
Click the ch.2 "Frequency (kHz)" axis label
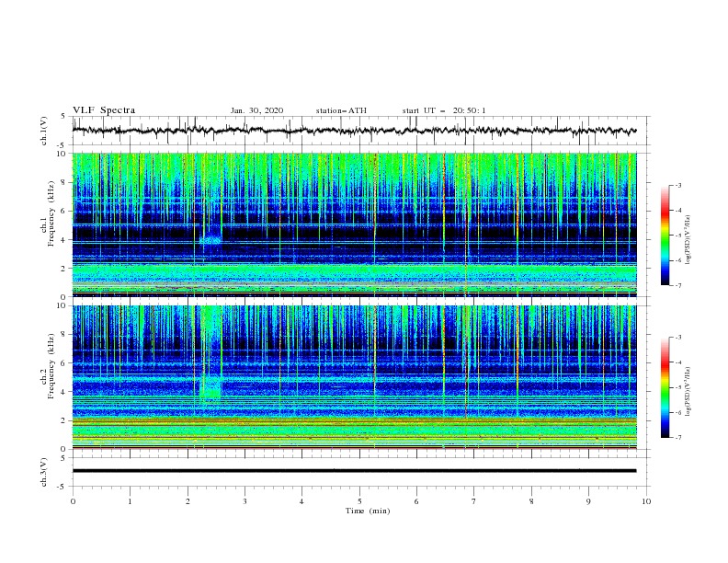tap(51, 366)
